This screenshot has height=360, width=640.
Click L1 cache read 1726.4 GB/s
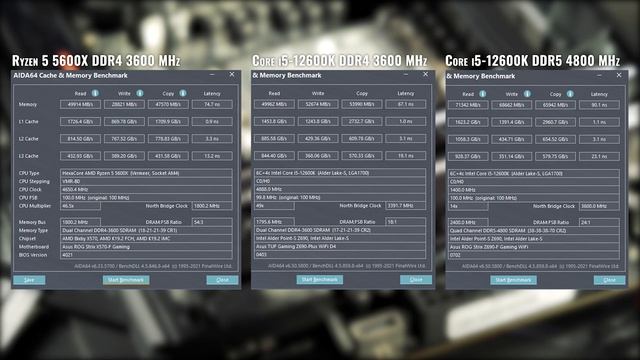click(80, 122)
